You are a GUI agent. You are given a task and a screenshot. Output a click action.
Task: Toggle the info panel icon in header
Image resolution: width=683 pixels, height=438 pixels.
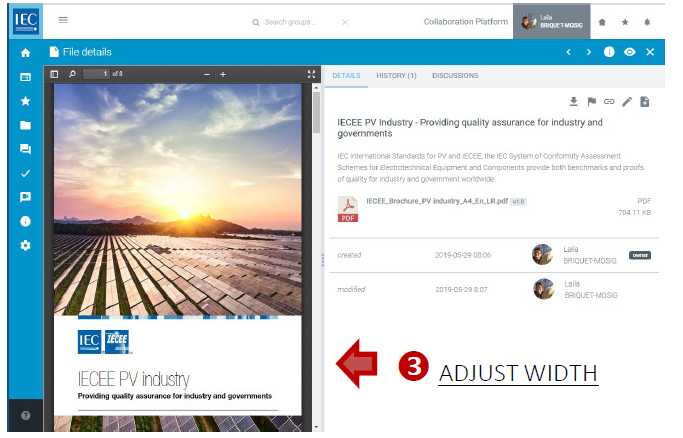point(609,52)
